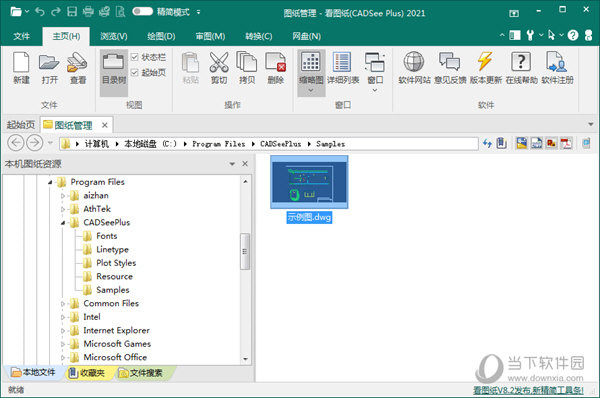Open the 网盘(N) ribbon tab
Screen dimensions: 600x398
(307, 36)
